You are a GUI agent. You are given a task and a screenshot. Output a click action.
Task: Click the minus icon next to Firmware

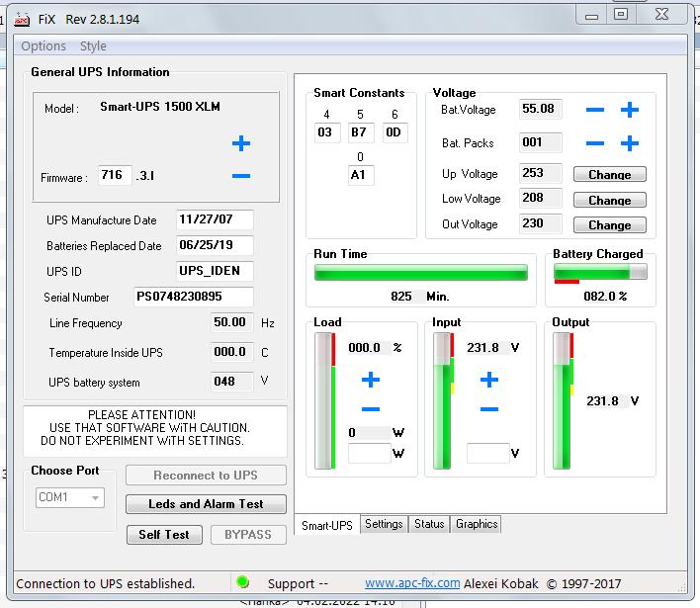(x=240, y=177)
